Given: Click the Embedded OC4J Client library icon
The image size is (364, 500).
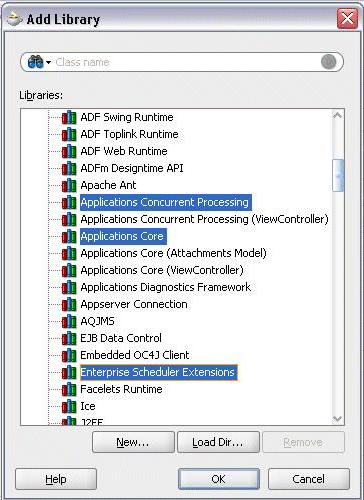Looking at the screenshot, I should tap(69, 355).
